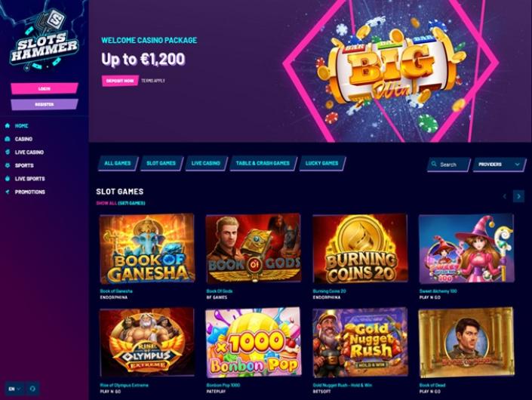Click the Live Casino sidebar icon
The height and width of the screenshot is (400, 532).
click(x=8, y=152)
